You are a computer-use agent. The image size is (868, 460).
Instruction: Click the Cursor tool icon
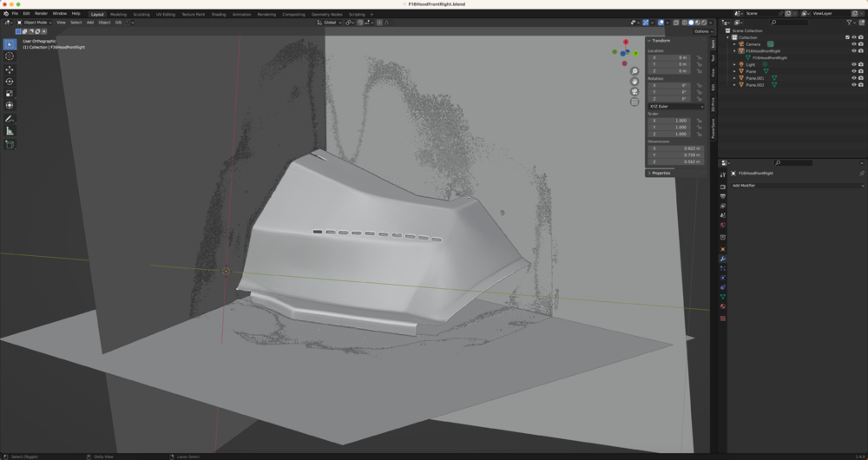[x=10, y=56]
